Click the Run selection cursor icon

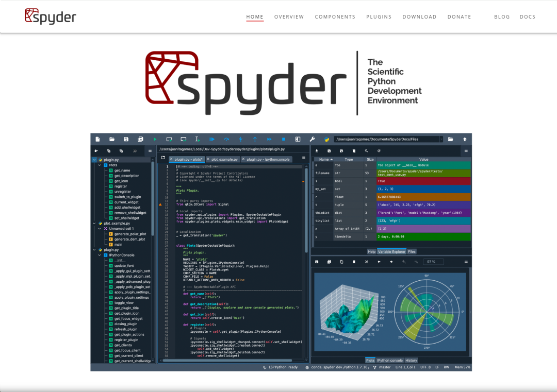[198, 140]
